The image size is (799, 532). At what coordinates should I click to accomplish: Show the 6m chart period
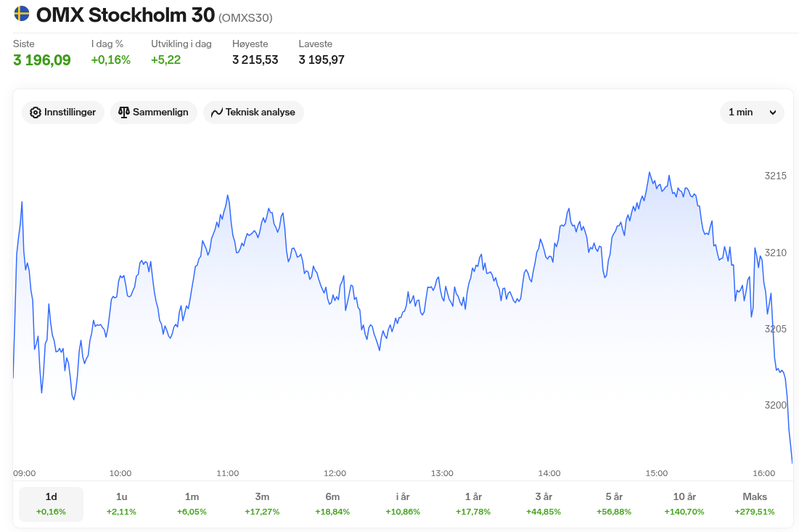[x=332, y=504]
